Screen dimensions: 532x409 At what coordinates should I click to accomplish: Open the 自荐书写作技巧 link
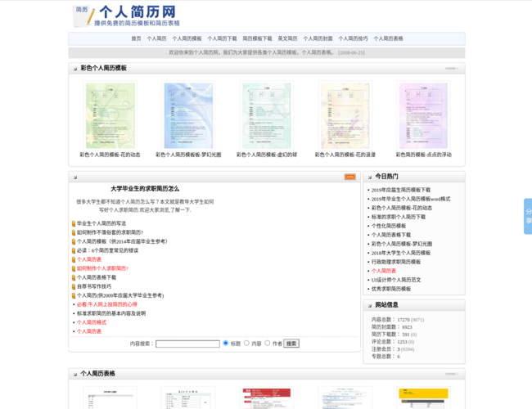click(94, 286)
